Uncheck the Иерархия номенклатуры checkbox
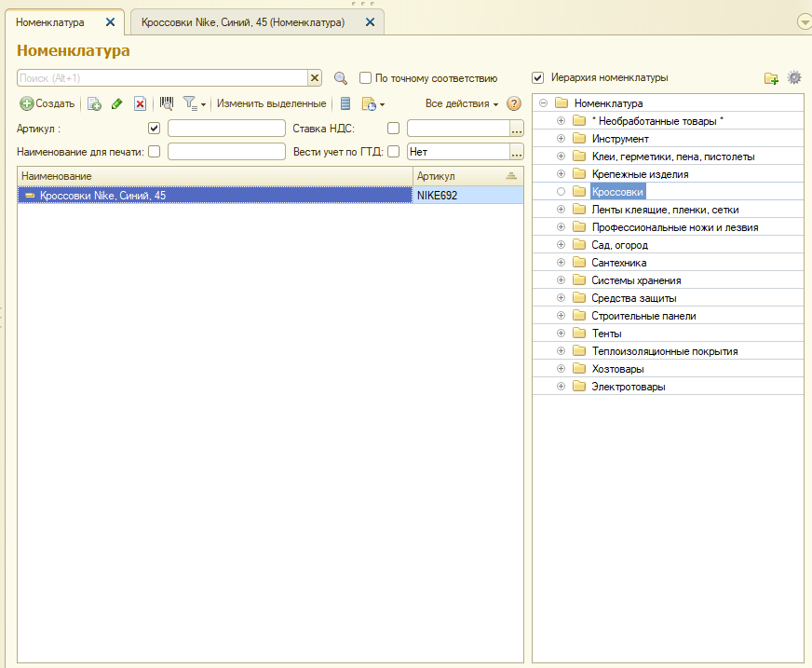Viewport: 812px width, 668px height. (x=538, y=78)
